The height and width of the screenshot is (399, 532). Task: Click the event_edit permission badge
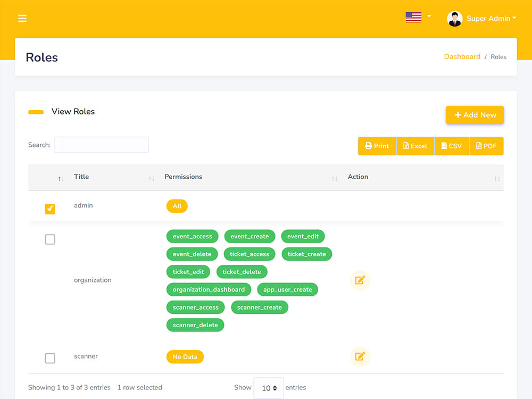303,236
